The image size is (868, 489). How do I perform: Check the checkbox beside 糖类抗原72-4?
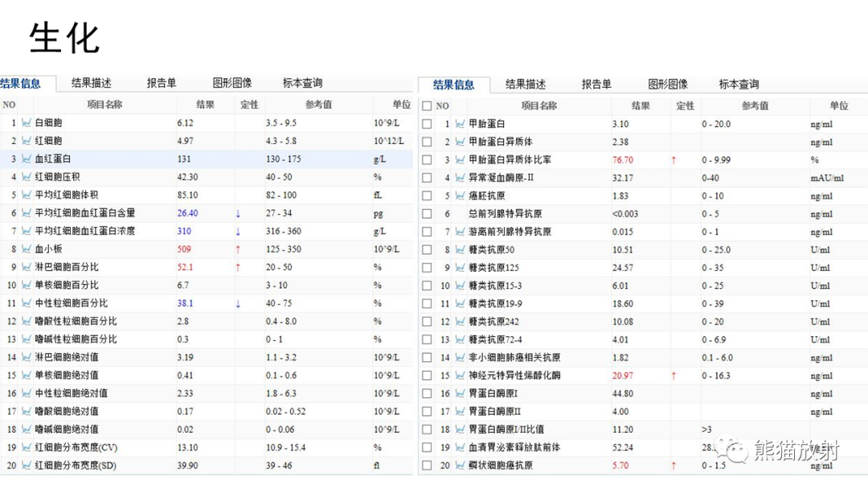pos(426,338)
